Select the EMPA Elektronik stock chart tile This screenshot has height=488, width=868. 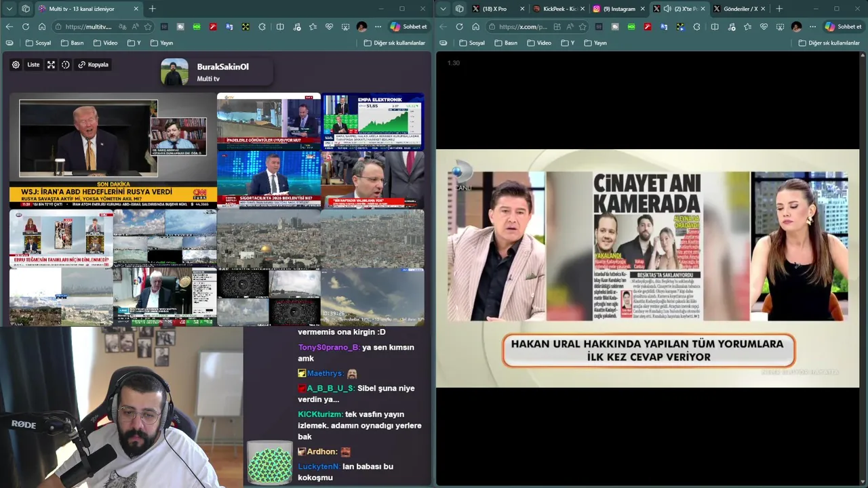[372, 121]
